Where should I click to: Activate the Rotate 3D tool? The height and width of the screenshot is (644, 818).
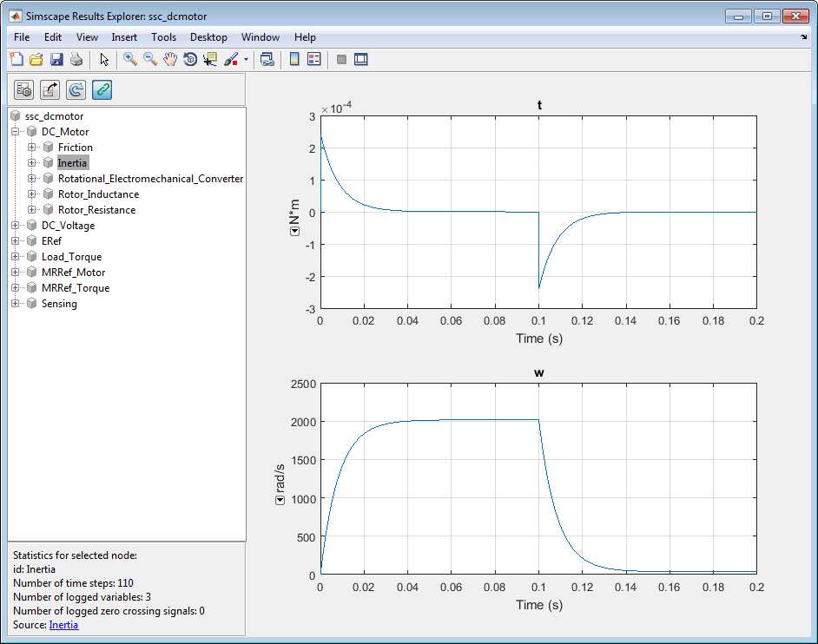[x=189, y=59]
